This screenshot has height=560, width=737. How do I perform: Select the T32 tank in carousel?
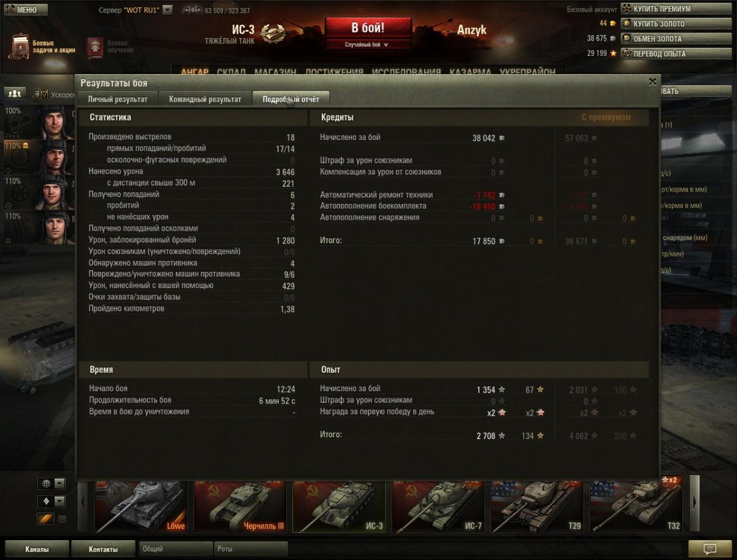[636, 505]
